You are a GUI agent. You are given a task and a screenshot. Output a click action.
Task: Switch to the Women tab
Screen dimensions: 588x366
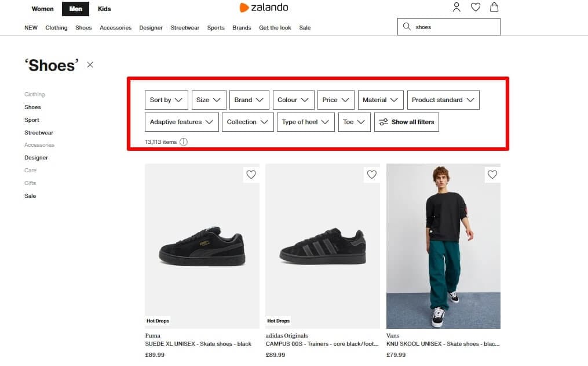click(42, 9)
